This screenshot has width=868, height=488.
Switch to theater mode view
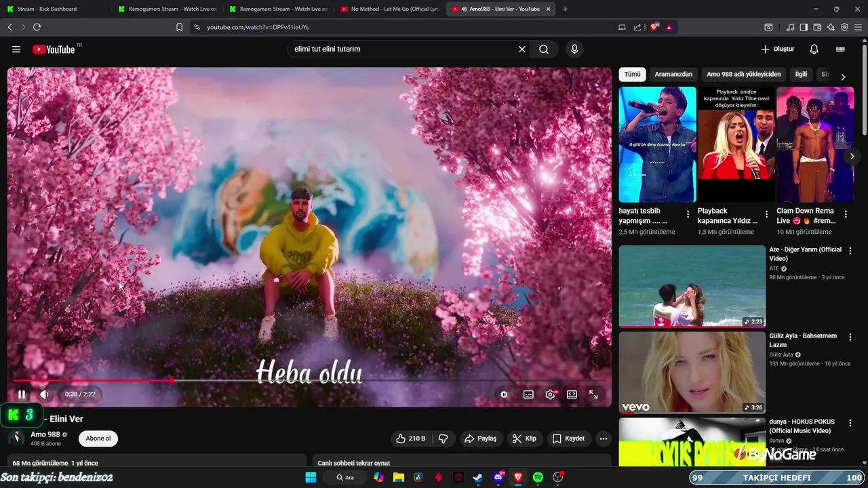[572, 394]
